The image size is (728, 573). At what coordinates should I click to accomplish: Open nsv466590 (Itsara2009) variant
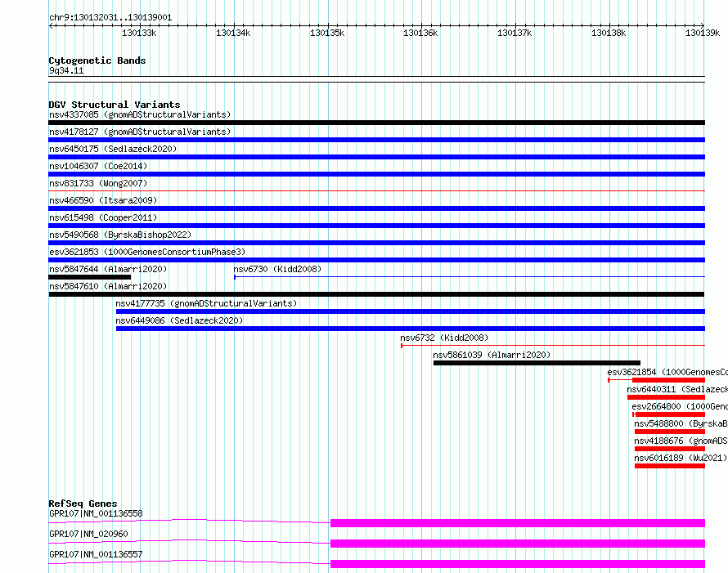[103, 200]
